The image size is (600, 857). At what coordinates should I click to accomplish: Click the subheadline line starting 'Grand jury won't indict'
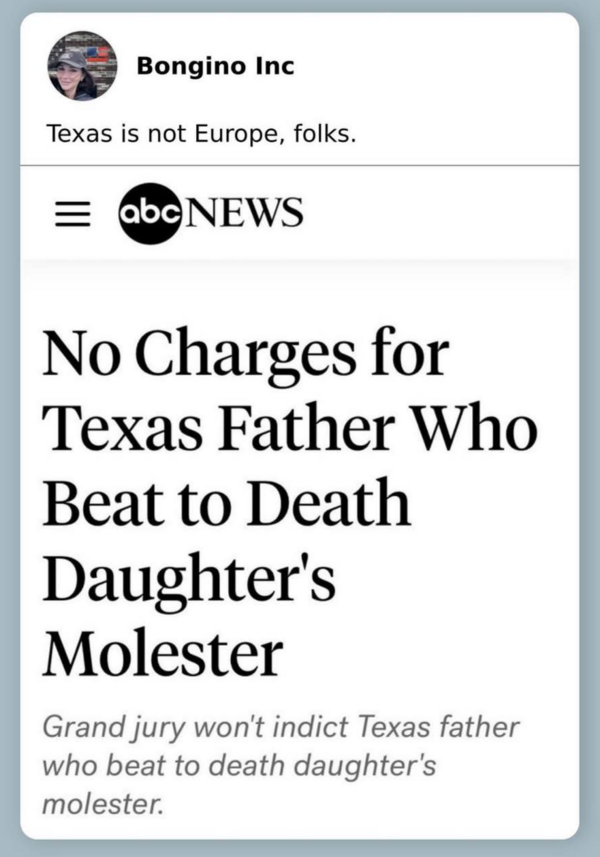pos(280,728)
